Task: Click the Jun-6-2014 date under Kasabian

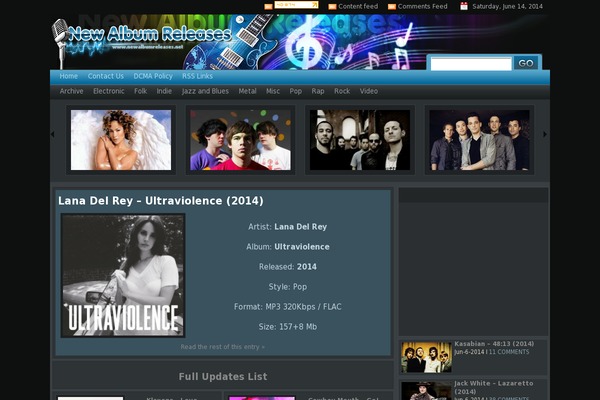Action: 470,352
